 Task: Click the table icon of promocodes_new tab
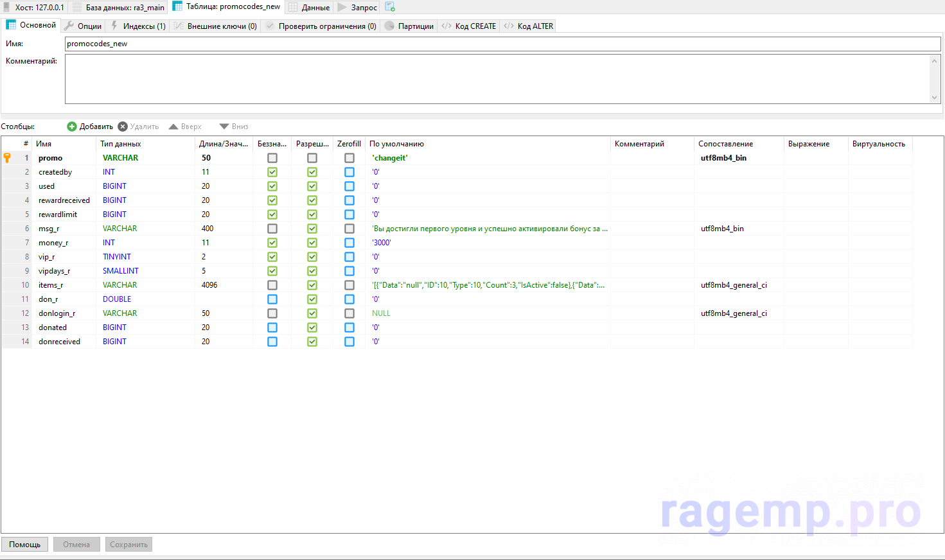point(177,6)
